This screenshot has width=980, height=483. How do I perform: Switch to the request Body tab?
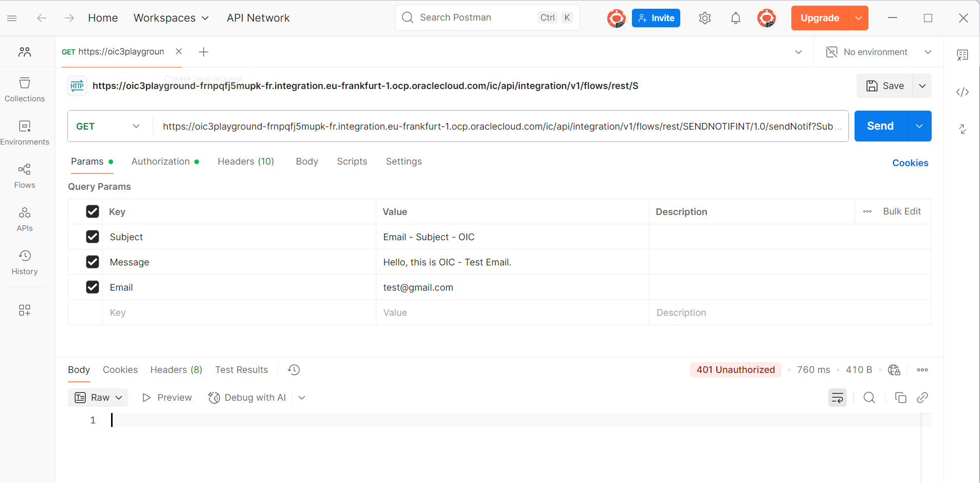(307, 162)
